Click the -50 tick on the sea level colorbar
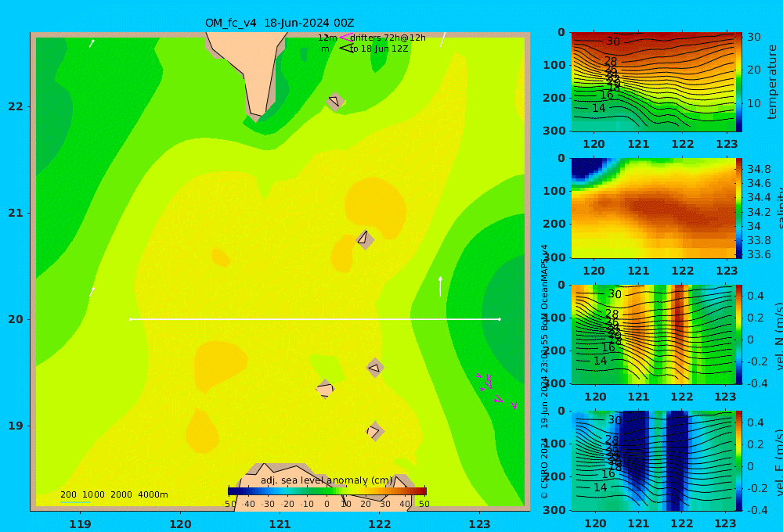This screenshot has width=783, height=532. (x=229, y=504)
